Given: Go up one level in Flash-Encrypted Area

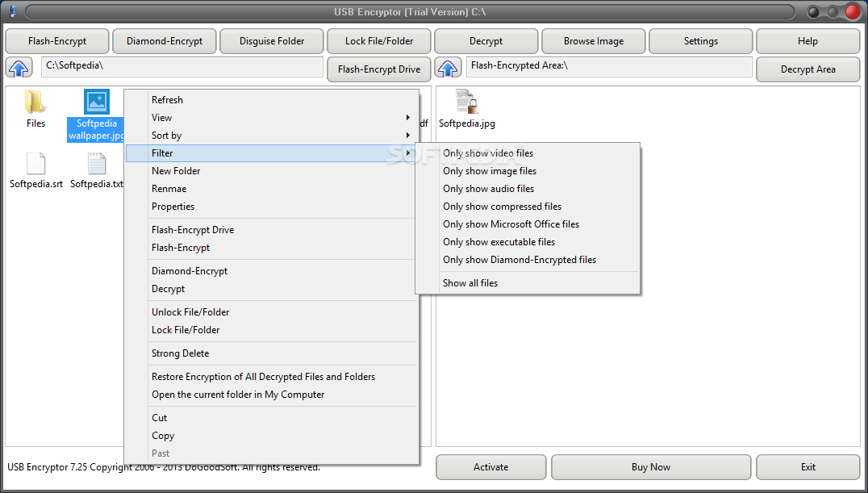Looking at the screenshot, I should (448, 69).
